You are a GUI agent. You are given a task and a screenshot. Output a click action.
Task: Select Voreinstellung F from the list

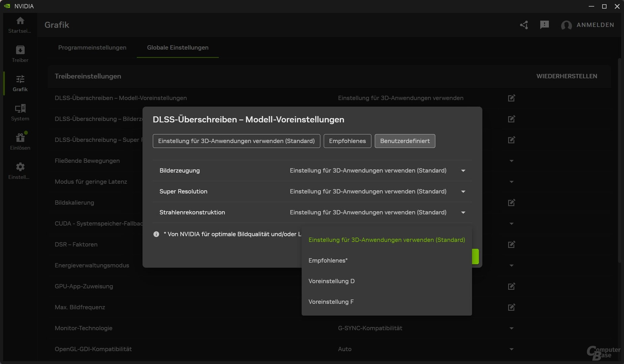(387, 302)
